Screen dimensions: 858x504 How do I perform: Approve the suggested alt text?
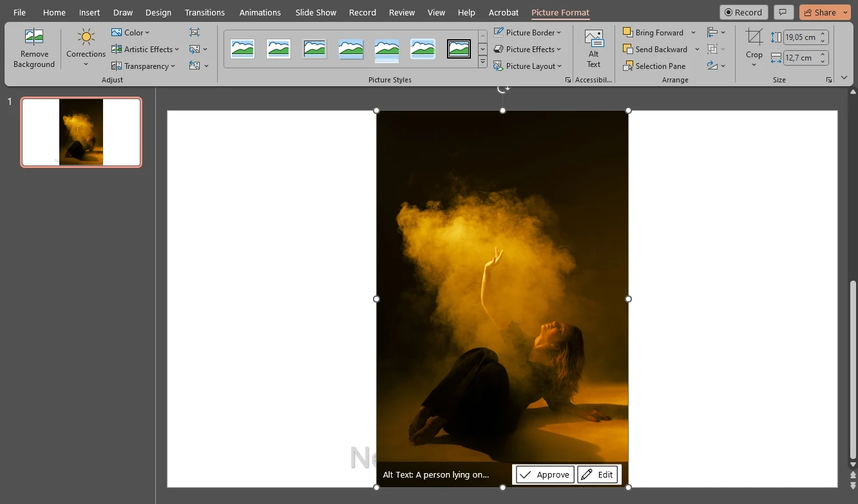click(544, 474)
